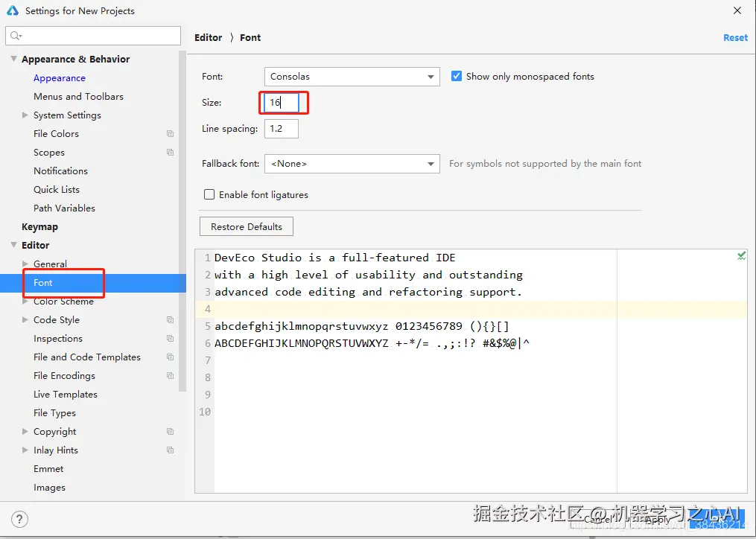The image size is (756, 539).
Task: Click preview line starting 'abcdefghijklmnopqrstuvwxyz'
Action: click(x=361, y=326)
